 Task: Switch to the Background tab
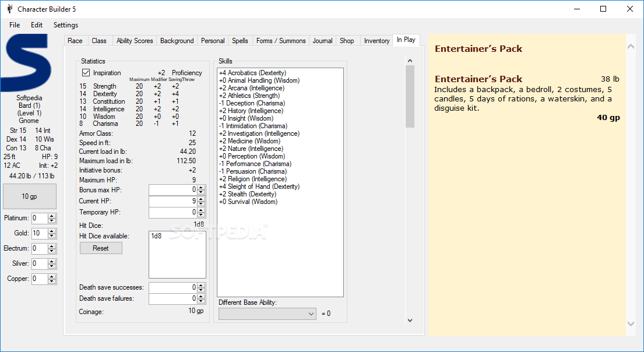pyautogui.click(x=177, y=41)
